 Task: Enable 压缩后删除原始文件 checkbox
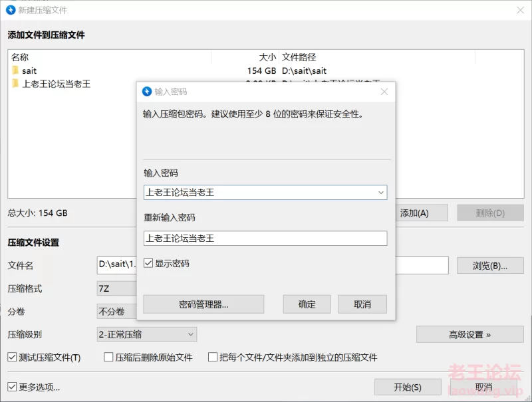coord(108,357)
